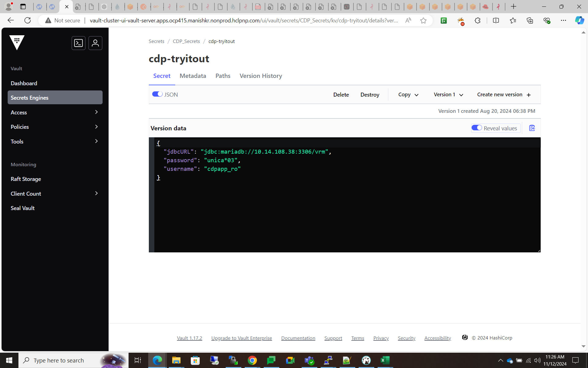Refresh the page with reload icon
Viewport: 588px width, 368px height.
coord(28,21)
